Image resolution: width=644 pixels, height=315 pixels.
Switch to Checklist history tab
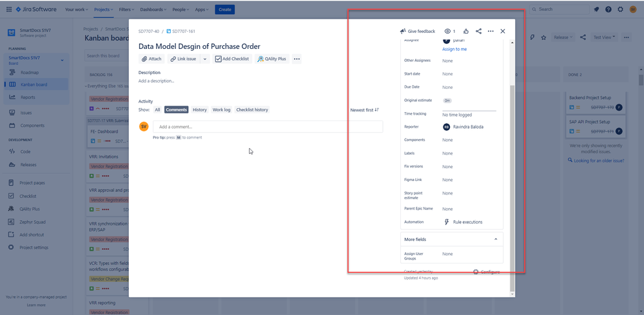(x=252, y=110)
